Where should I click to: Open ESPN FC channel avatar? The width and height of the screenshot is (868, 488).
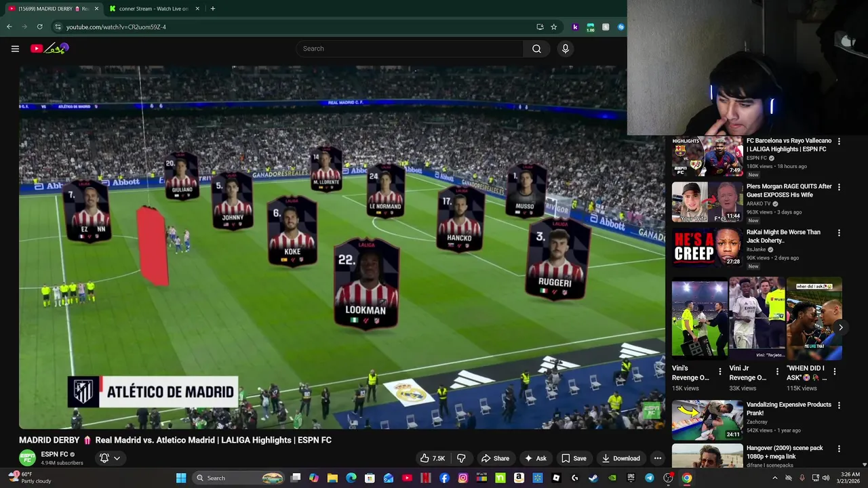point(27,458)
